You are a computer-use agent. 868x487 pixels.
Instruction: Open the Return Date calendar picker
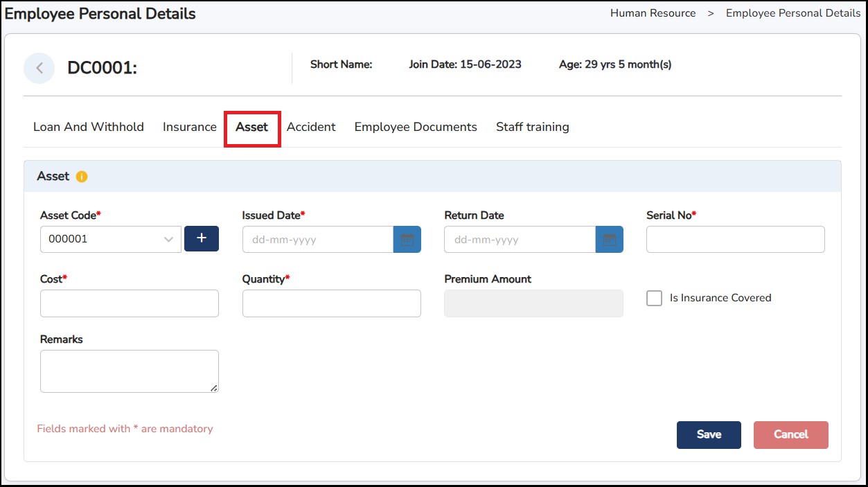pos(609,240)
